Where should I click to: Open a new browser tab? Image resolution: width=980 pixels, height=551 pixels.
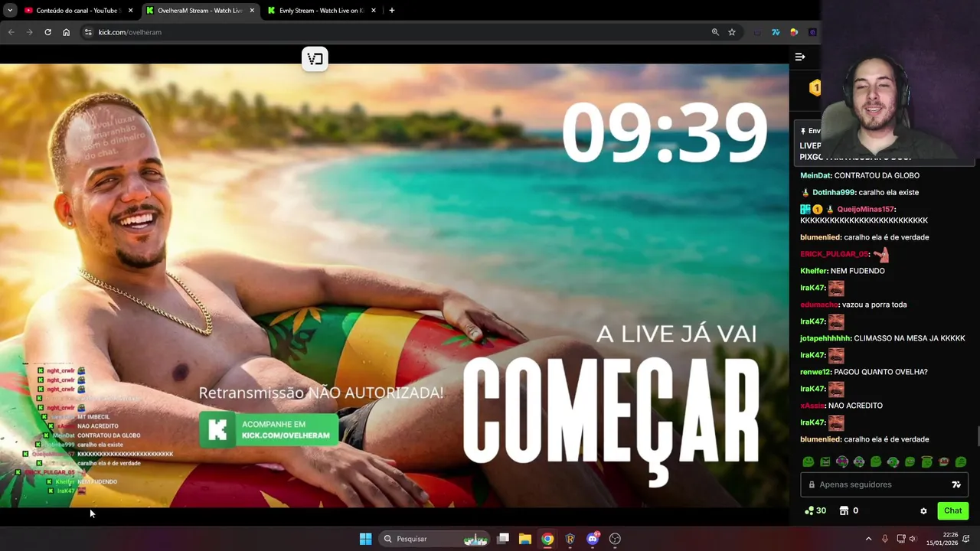(x=391, y=10)
